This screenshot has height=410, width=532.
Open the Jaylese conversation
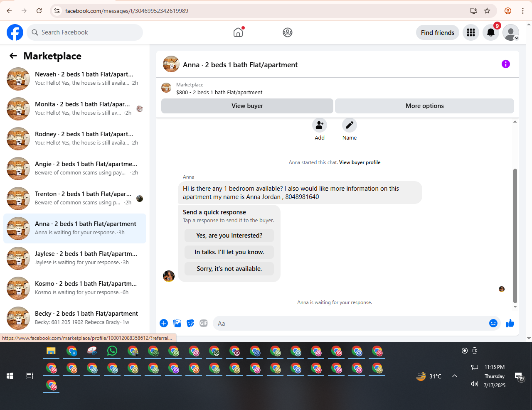(75, 258)
